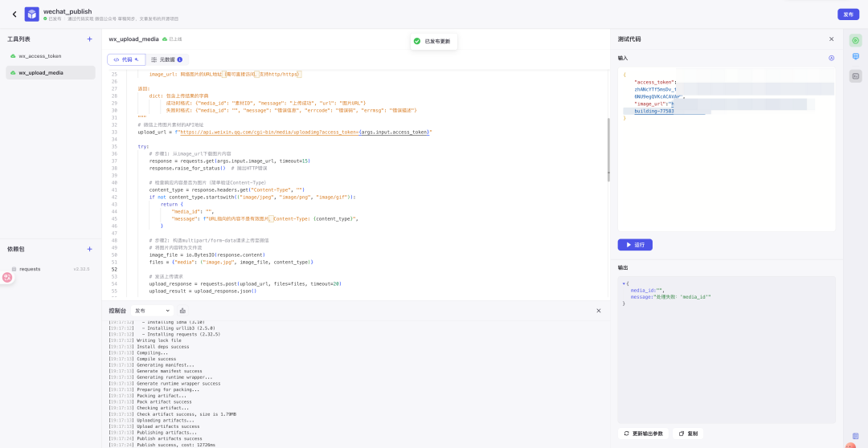Screen dimensions: 868x448
Task: Add a new dependency in 依赖包
Action: (89, 250)
